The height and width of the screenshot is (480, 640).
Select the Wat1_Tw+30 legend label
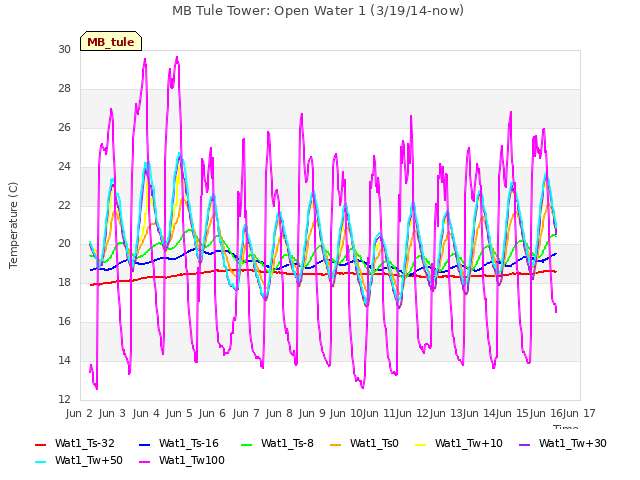pos(573,444)
